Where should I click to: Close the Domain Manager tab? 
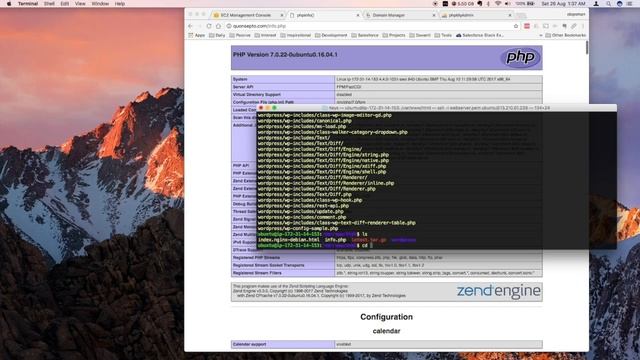434,15
